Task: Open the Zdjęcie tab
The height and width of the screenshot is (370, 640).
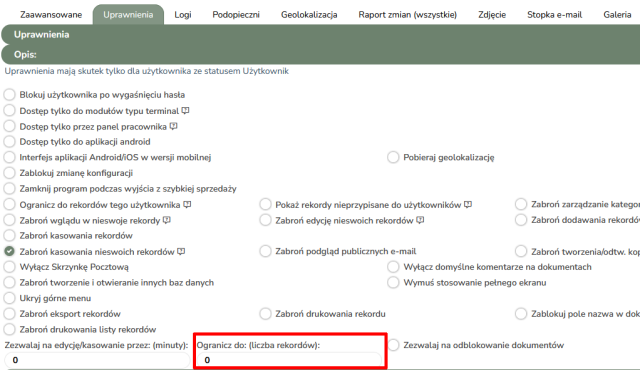Action: click(x=492, y=15)
